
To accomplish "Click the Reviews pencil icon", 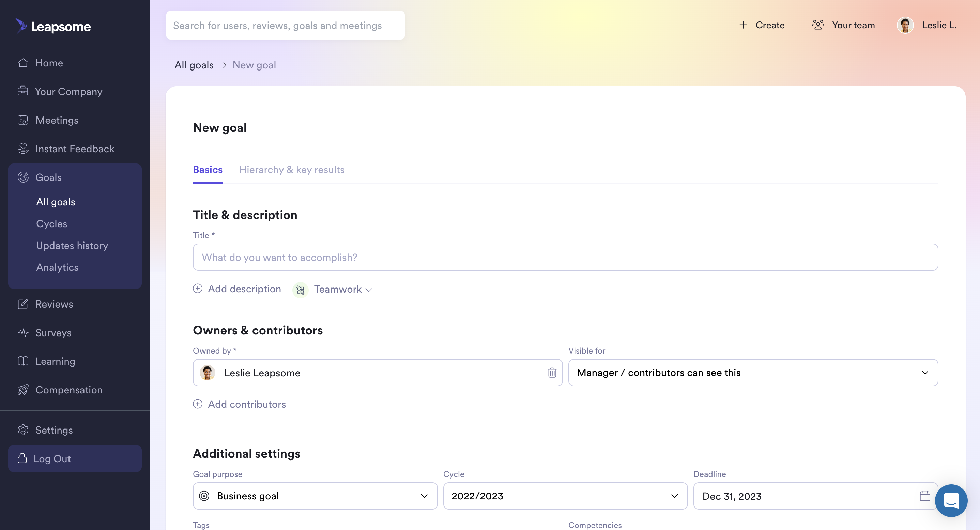I will 23,304.
